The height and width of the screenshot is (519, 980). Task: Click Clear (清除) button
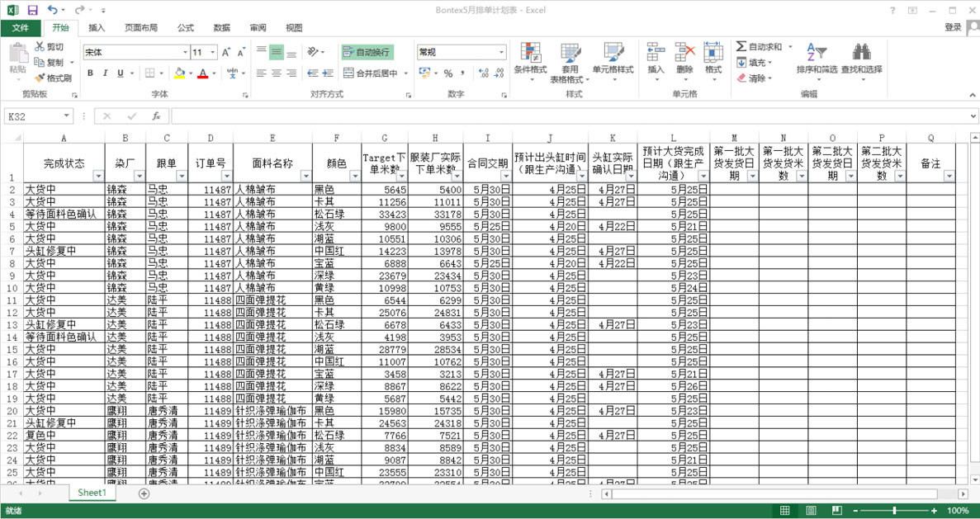point(755,78)
